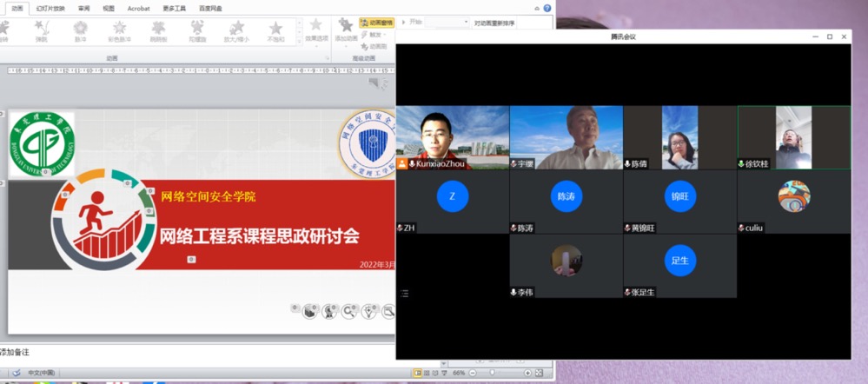Open the list menu icon in meeting

click(x=405, y=294)
